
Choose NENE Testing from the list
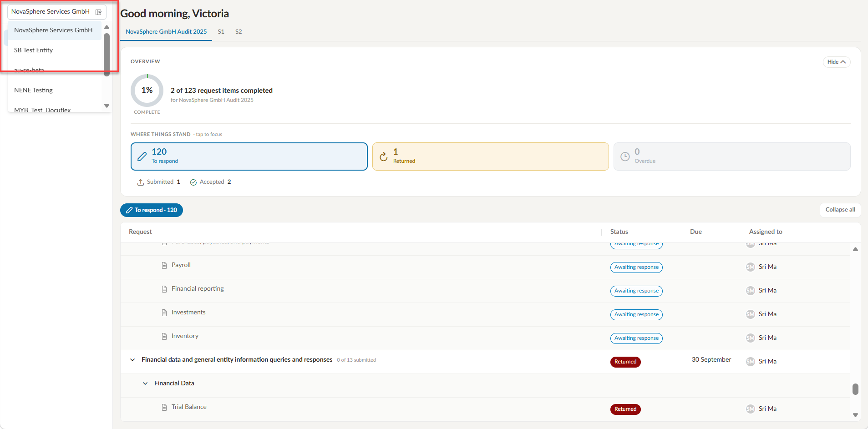pos(54,90)
